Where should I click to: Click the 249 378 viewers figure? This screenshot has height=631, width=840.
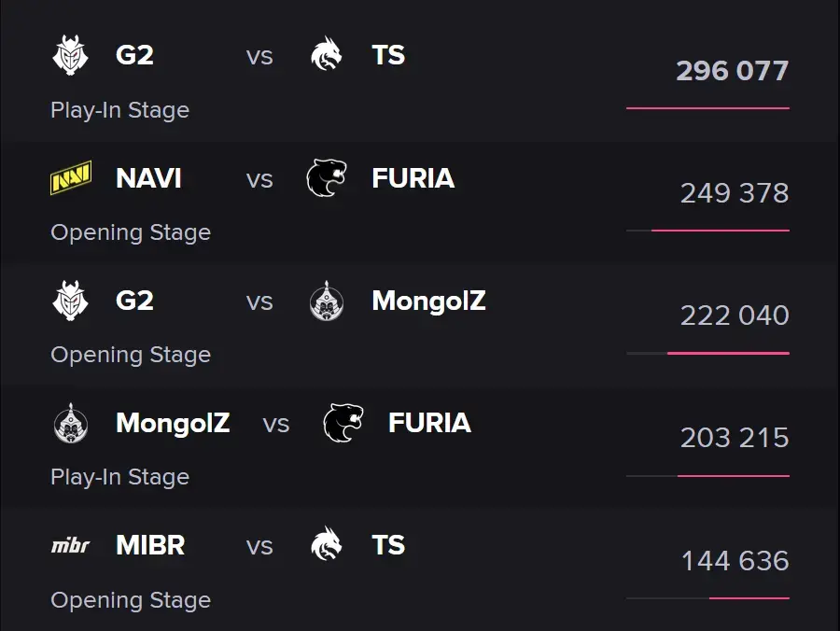[x=735, y=193]
